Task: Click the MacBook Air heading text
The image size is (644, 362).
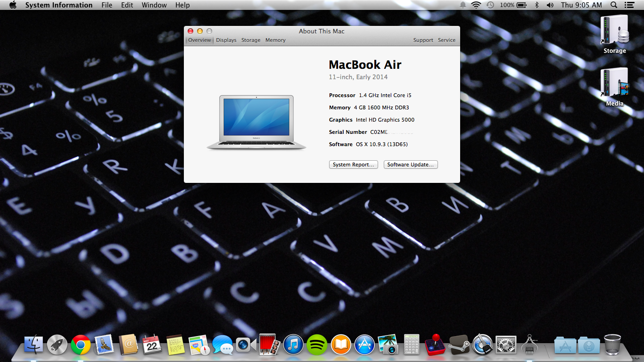Action: pyautogui.click(x=365, y=65)
